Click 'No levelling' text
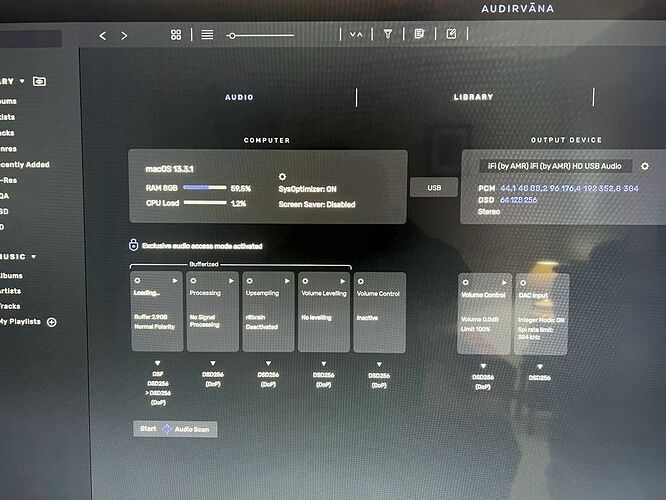The width and height of the screenshot is (666, 500). pos(316,317)
